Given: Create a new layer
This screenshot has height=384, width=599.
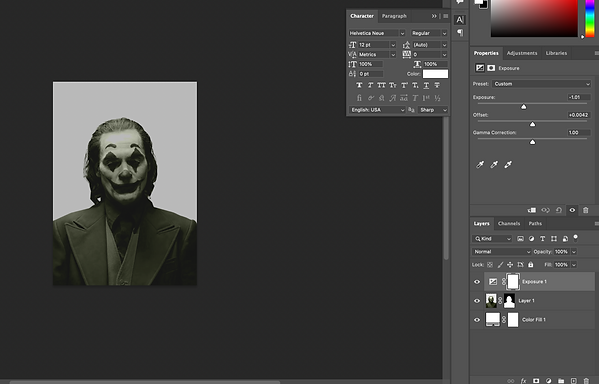Looking at the screenshot, I should 573,381.
